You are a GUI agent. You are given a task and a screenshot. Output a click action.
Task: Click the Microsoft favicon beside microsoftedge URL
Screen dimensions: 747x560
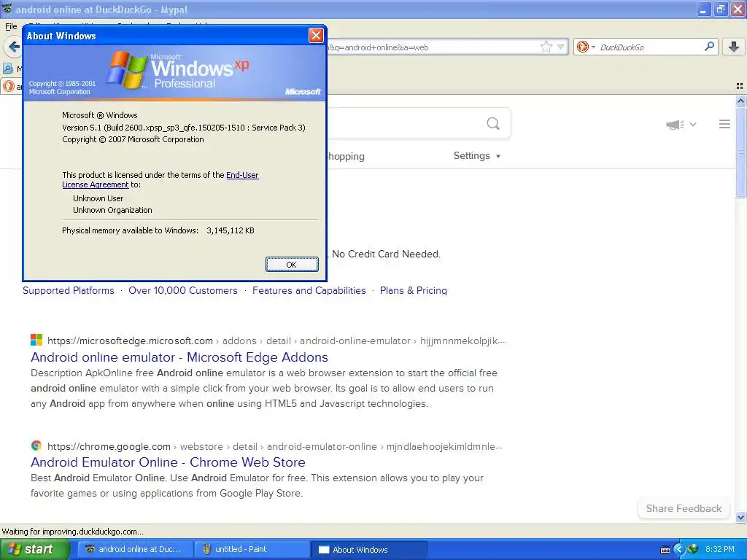(36, 340)
